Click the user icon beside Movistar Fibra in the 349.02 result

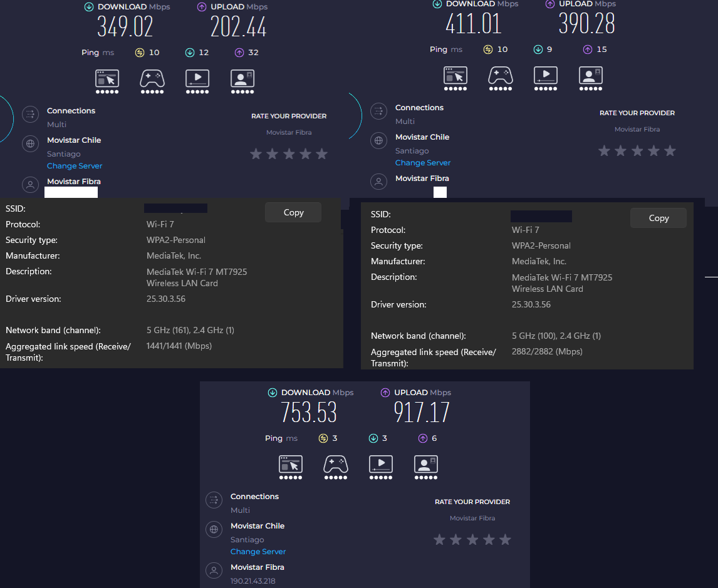29,185
